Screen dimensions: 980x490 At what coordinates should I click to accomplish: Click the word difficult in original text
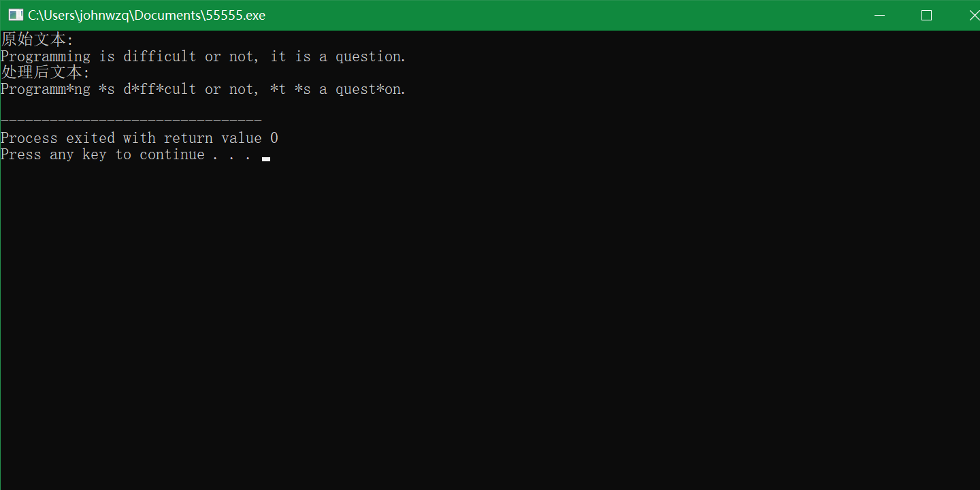(159, 56)
